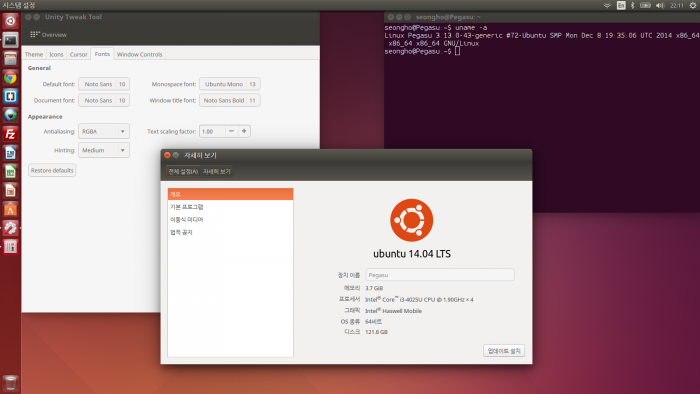Open Unity Tweak Tool launcher icon
700x394 pixels.
[10, 247]
